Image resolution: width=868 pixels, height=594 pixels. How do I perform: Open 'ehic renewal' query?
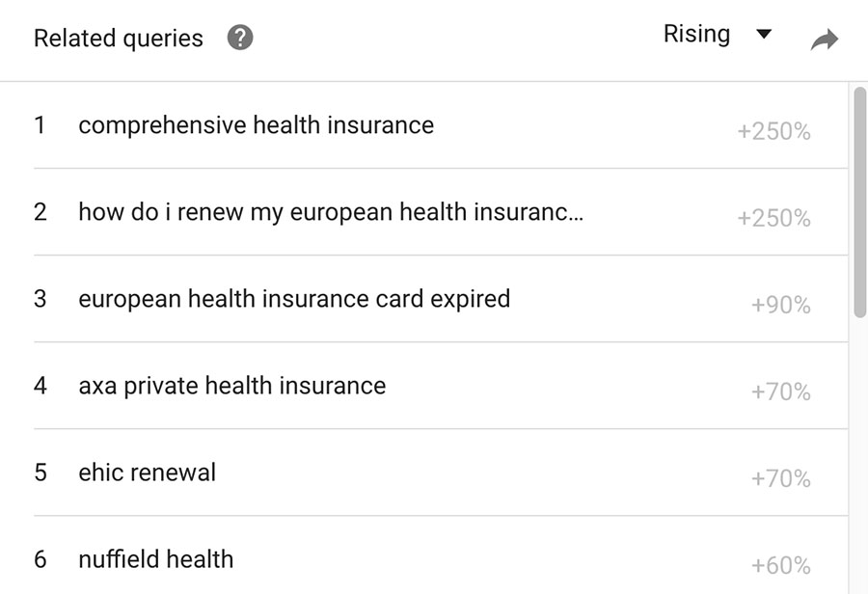click(x=148, y=472)
